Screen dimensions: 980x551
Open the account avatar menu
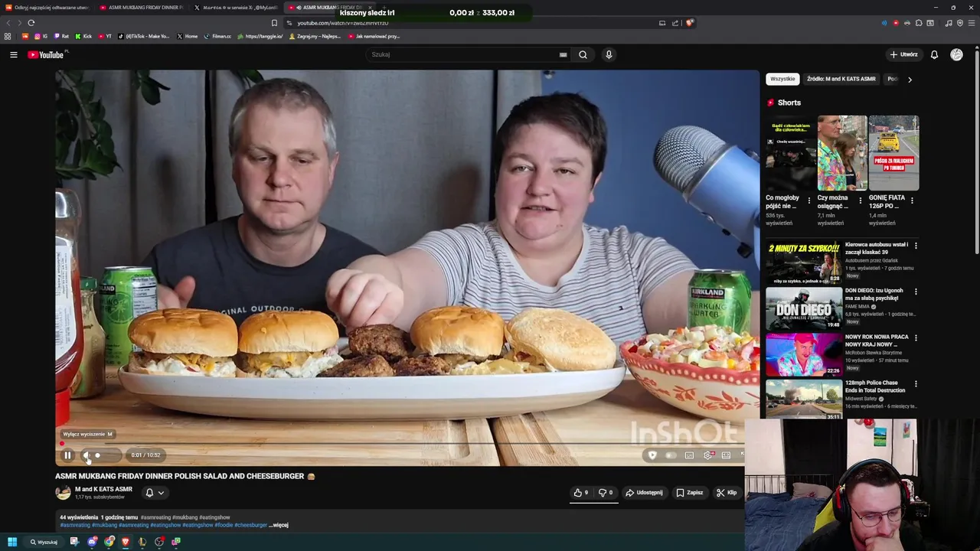[956, 54]
